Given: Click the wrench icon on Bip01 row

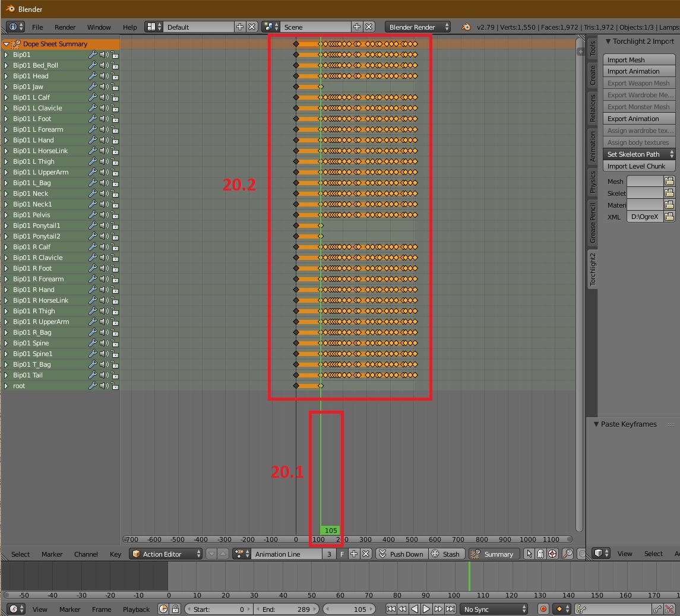Looking at the screenshot, I should click(93, 55).
